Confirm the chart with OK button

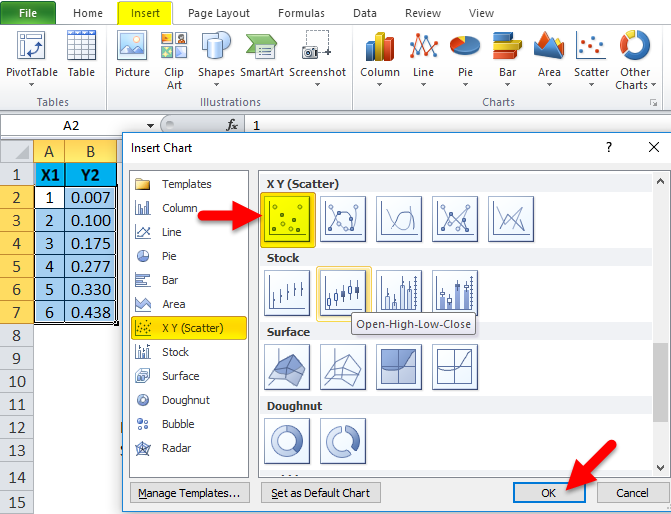[549, 493]
